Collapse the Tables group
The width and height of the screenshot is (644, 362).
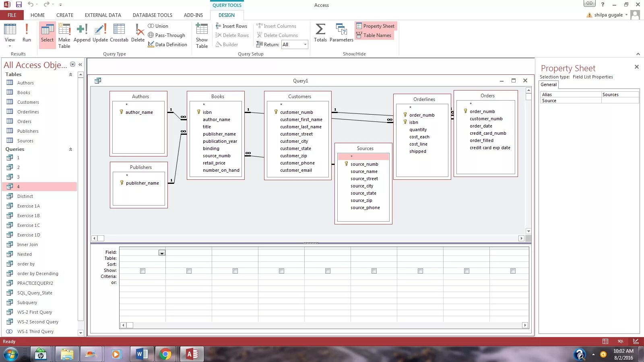tap(70, 74)
